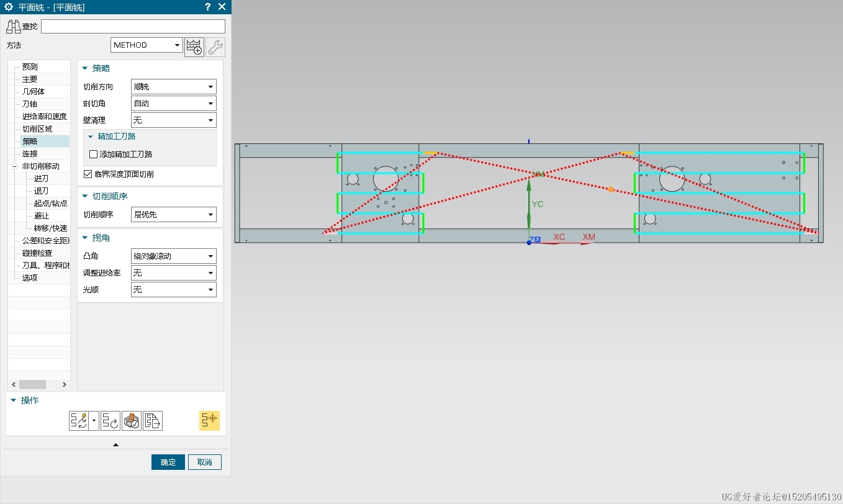Select the 起点/钻点 tree item
This screenshot has height=504, width=843.
tap(51, 204)
